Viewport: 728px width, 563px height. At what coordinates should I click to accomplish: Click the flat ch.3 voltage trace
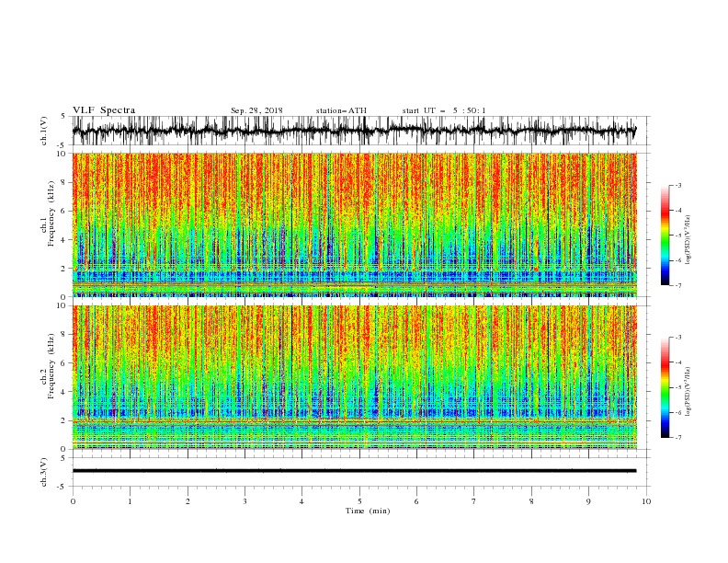click(x=354, y=471)
